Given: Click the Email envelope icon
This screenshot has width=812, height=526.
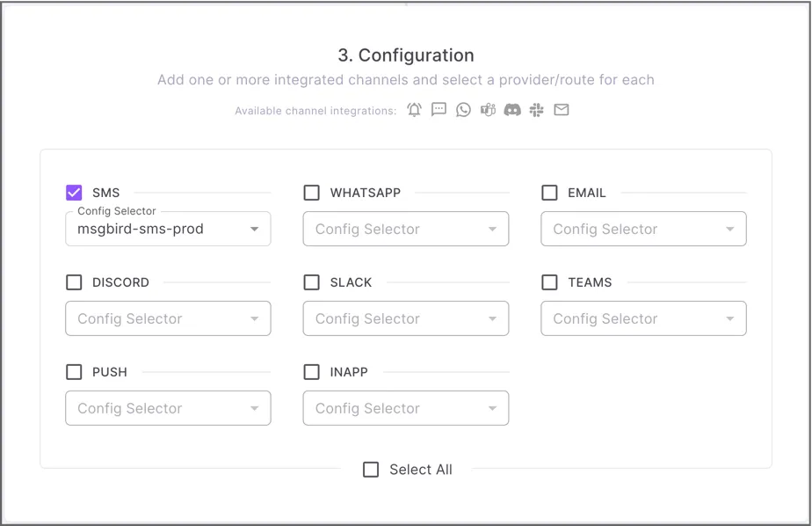Looking at the screenshot, I should [562, 110].
